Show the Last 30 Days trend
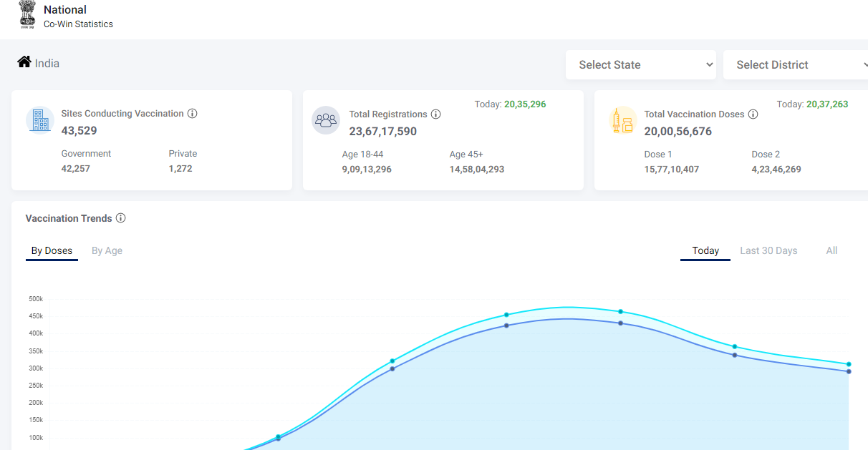This screenshot has height=450, width=868. pyautogui.click(x=768, y=250)
